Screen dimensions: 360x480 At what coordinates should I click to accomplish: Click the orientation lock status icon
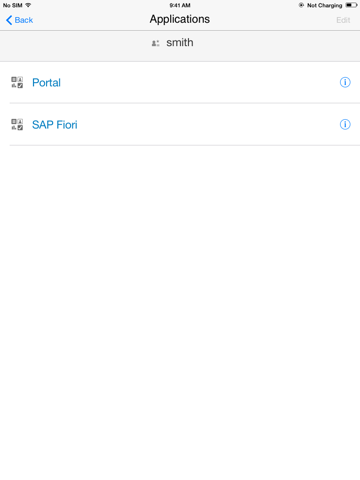pos(301,5)
